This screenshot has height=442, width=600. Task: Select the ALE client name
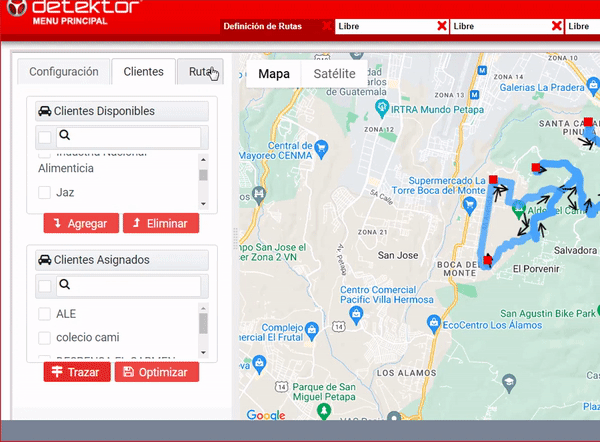(x=66, y=314)
